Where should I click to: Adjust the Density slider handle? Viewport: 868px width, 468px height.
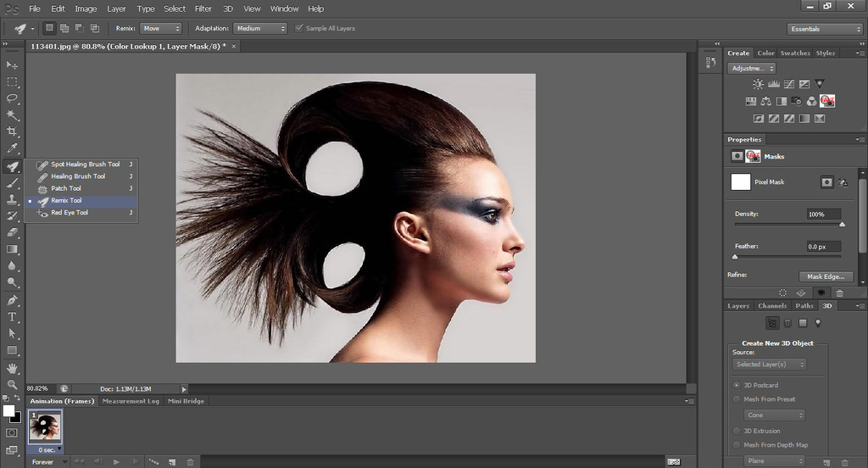click(x=842, y=225)
